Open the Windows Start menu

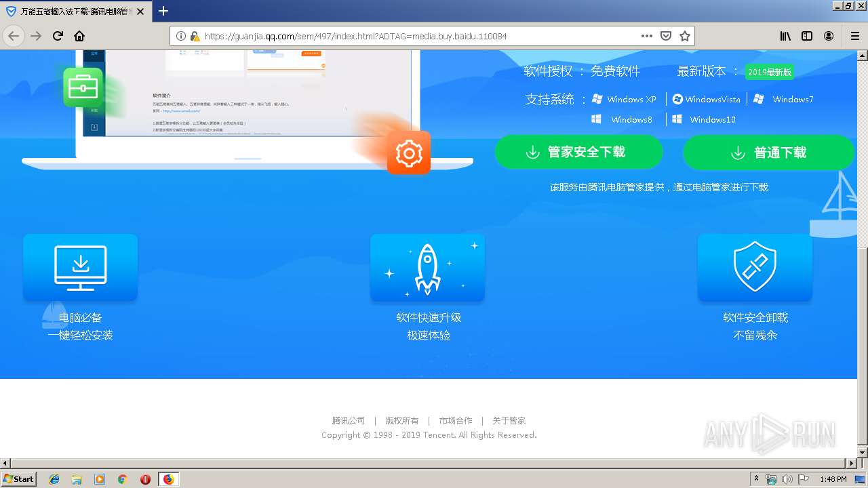point(19,479)
